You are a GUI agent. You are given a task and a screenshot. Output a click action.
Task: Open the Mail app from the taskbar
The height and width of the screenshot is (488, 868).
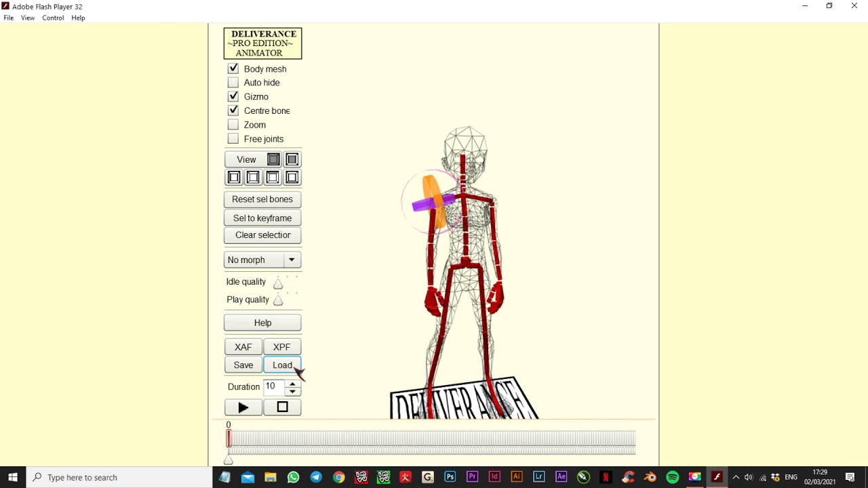[x=248, y=477]
